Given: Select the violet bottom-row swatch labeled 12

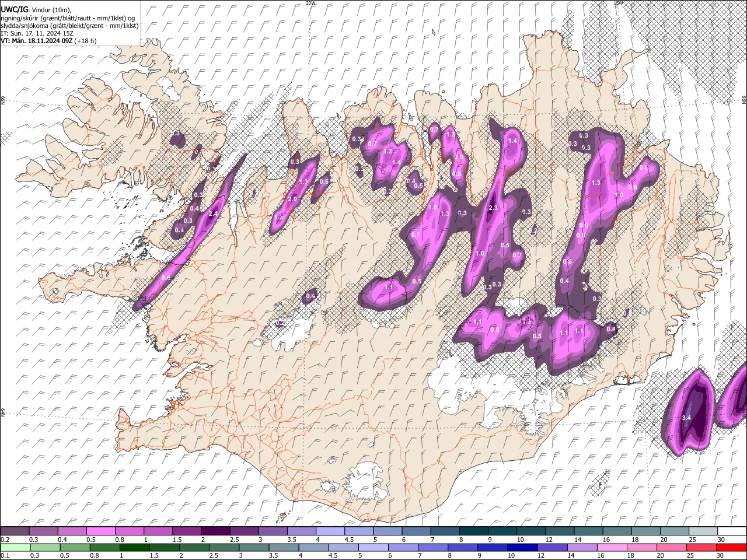Looking at the screenshot, I should coord(551,547).
